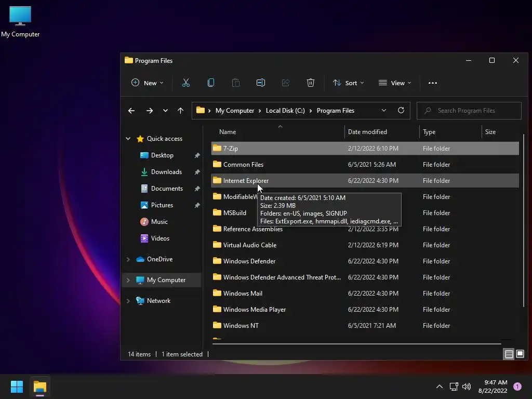
Task: Expand the Network tree node
Action: (128, 301)
